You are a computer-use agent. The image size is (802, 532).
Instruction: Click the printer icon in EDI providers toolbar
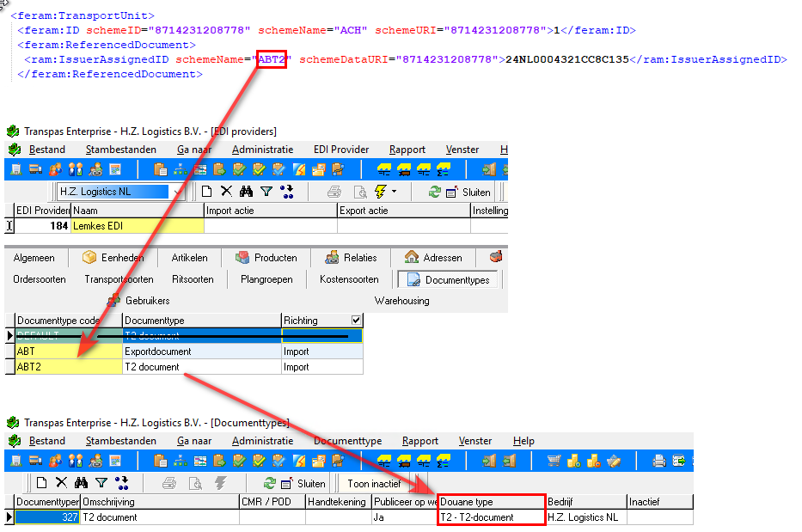[x=334, y=192]
